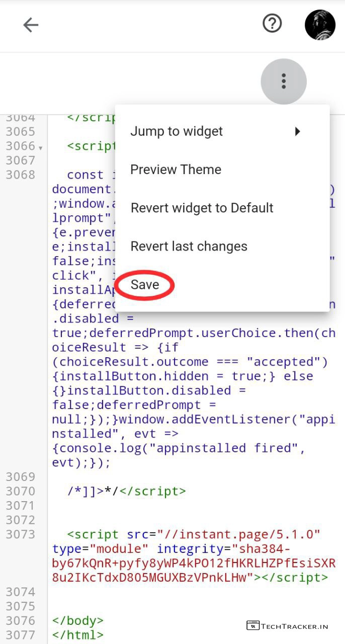Choose Revert widget to Default

(x=202, y=208)
